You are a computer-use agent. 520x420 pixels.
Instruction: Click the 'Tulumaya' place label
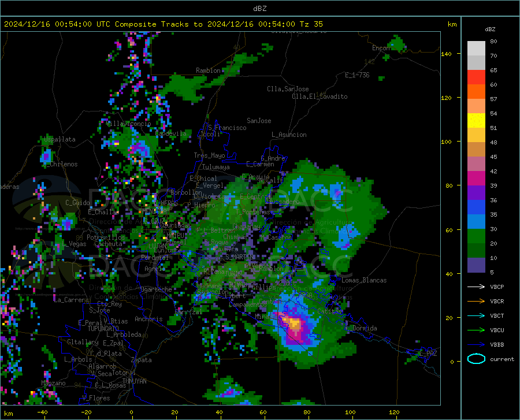216,167
